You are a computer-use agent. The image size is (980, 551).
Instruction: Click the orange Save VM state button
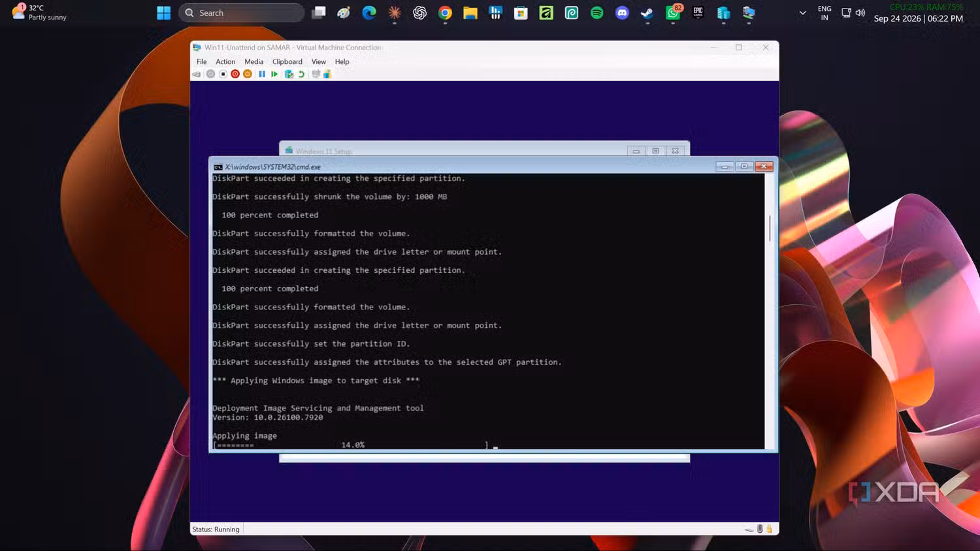click(248, 74)
